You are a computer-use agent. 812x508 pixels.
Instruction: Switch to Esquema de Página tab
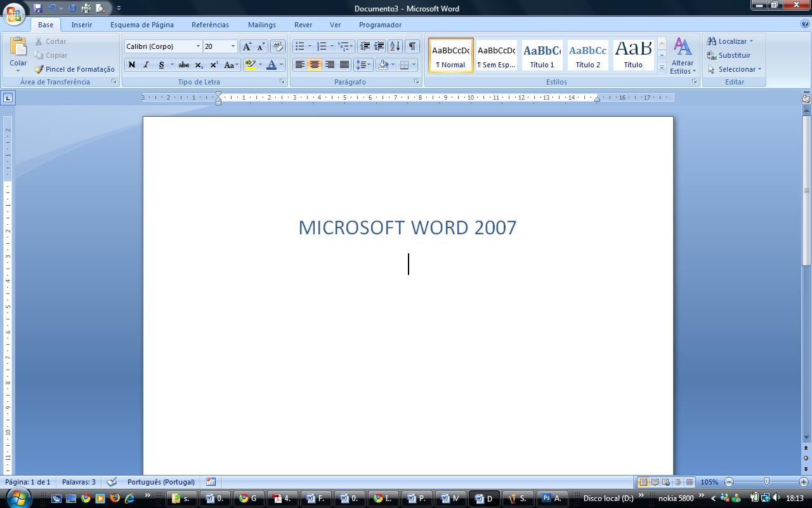(142, 25)
